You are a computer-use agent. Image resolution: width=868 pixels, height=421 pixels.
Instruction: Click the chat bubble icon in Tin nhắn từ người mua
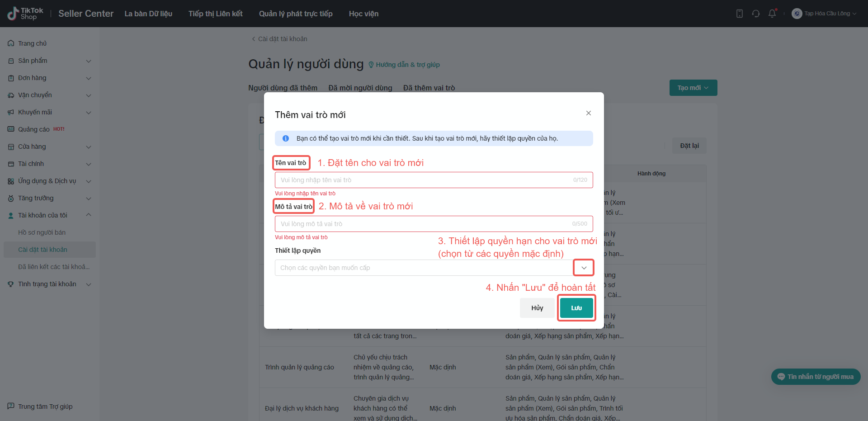[x=781, y=377]
